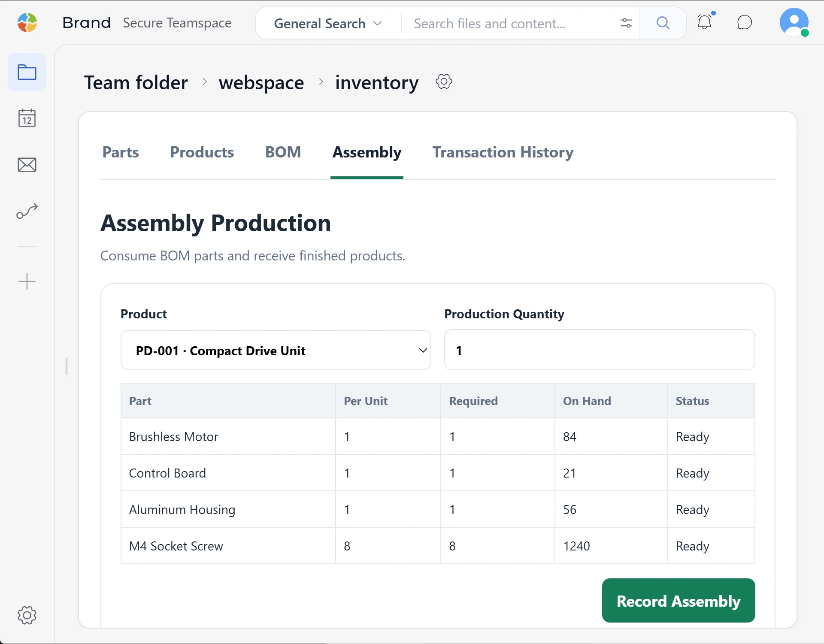Click the Brand name text
This screenshot has height=644, width=824.
87,23
